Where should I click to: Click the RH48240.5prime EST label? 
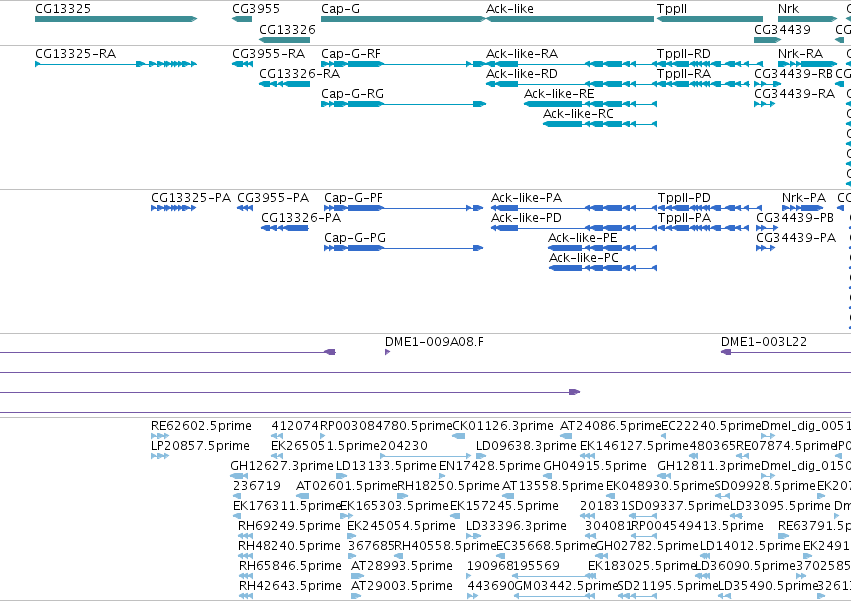tap(289, 546)
